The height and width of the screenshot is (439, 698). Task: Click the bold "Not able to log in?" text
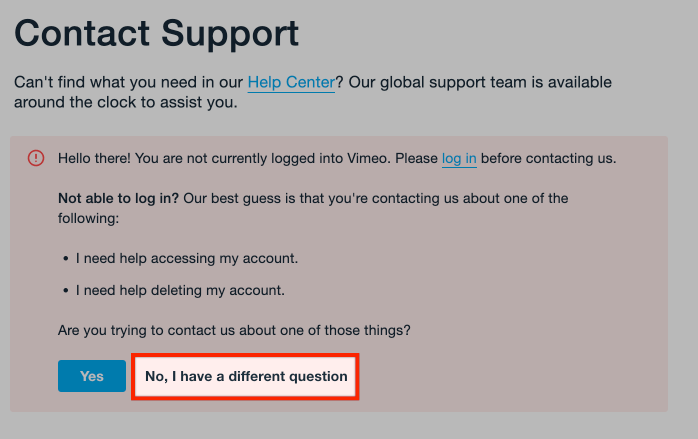[x=118, y=198]
